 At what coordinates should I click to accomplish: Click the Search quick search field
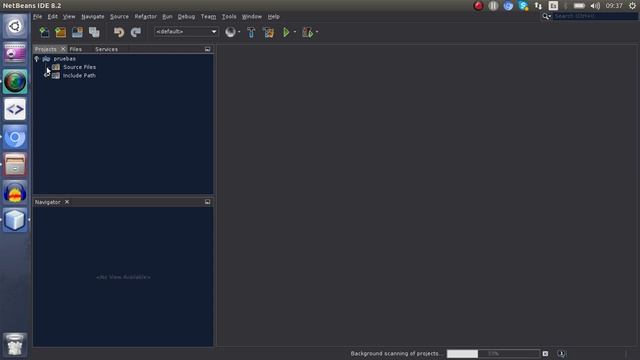click(x=595, y=16)
